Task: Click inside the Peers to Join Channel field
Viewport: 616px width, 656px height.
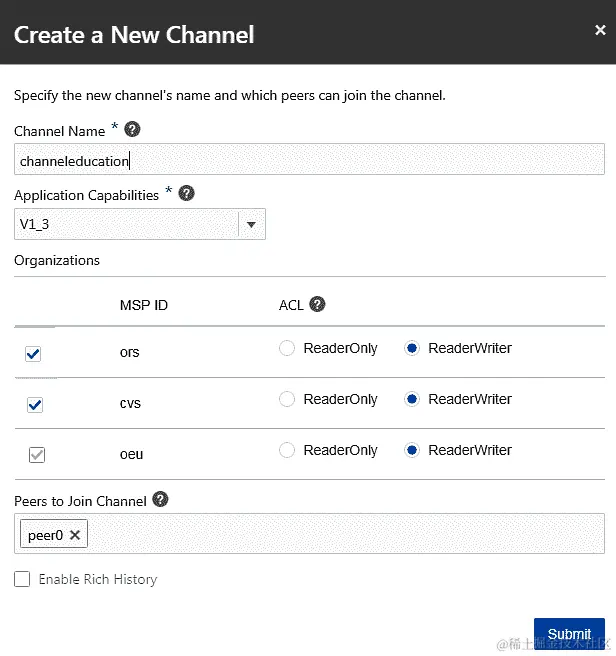Action: click(340, 534)
